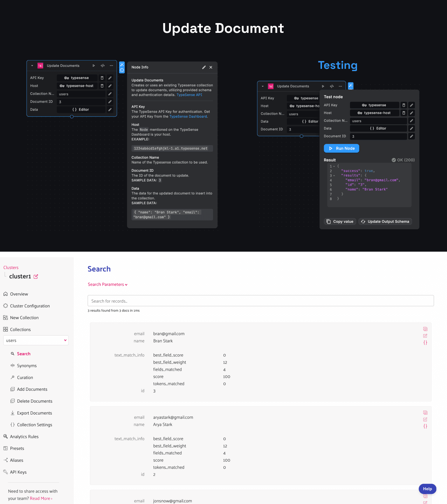Open the TypeSense Dashboard link
The height and width of the screenshot is (504, 447).
[x=188, y=116]
